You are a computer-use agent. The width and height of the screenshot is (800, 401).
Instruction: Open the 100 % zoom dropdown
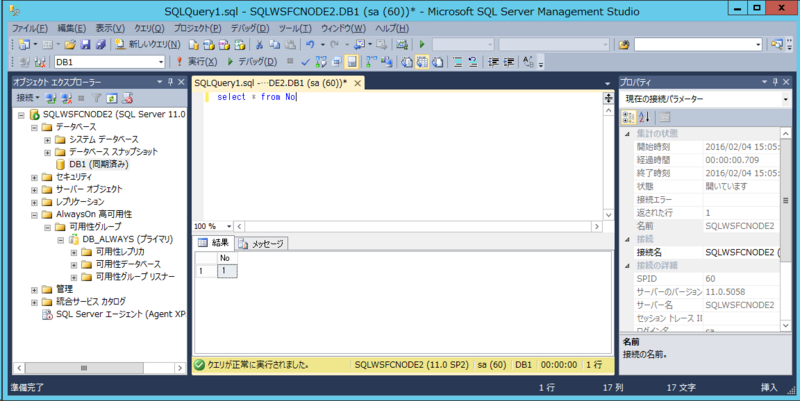(229, 226)
